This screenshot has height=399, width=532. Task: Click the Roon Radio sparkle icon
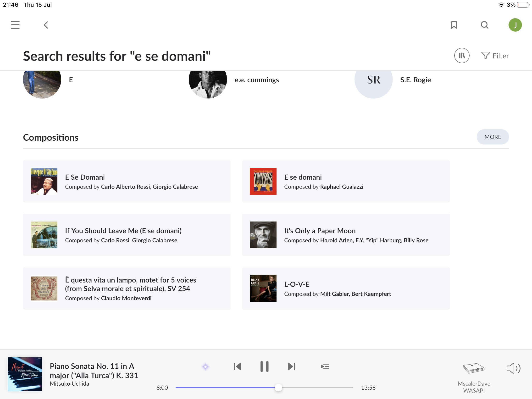click(x=205, y=366)
